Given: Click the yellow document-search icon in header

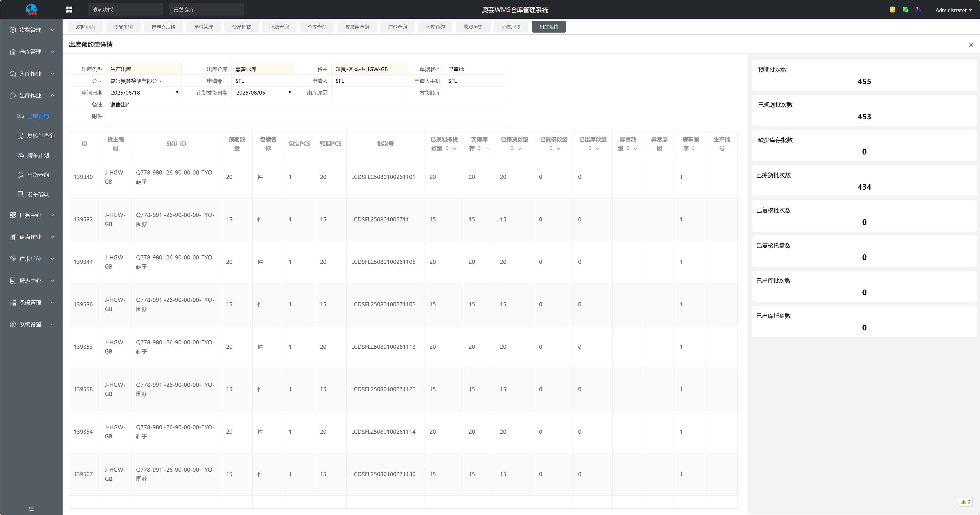Looking at the screenshot, I should tap(892, 9).
